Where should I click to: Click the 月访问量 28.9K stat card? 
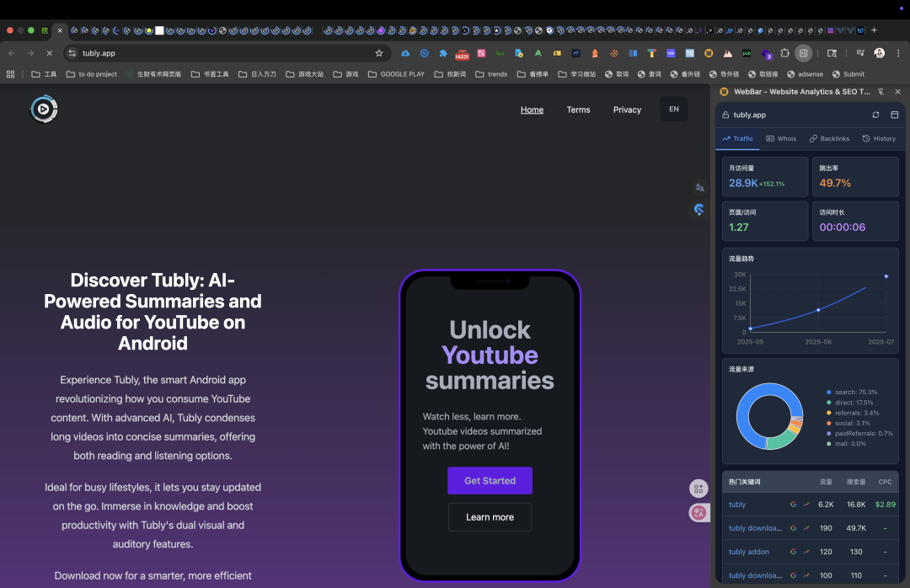765,177
